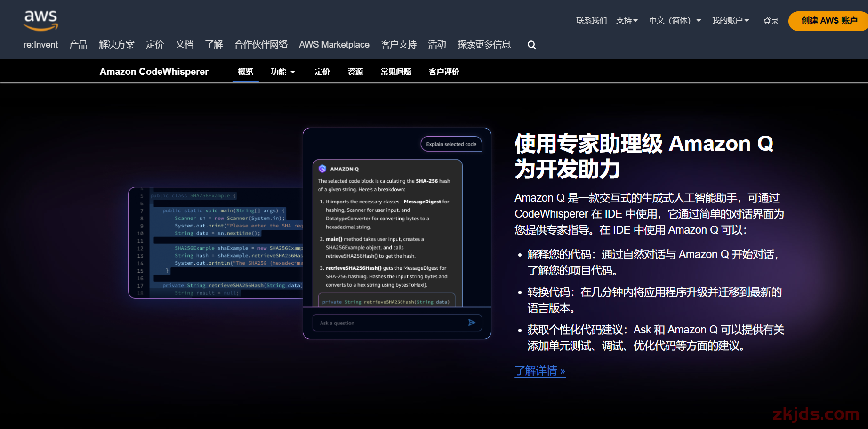This screenshot has width=868, height=429.
Task: Open the 文档 menu
Action: 185,45
